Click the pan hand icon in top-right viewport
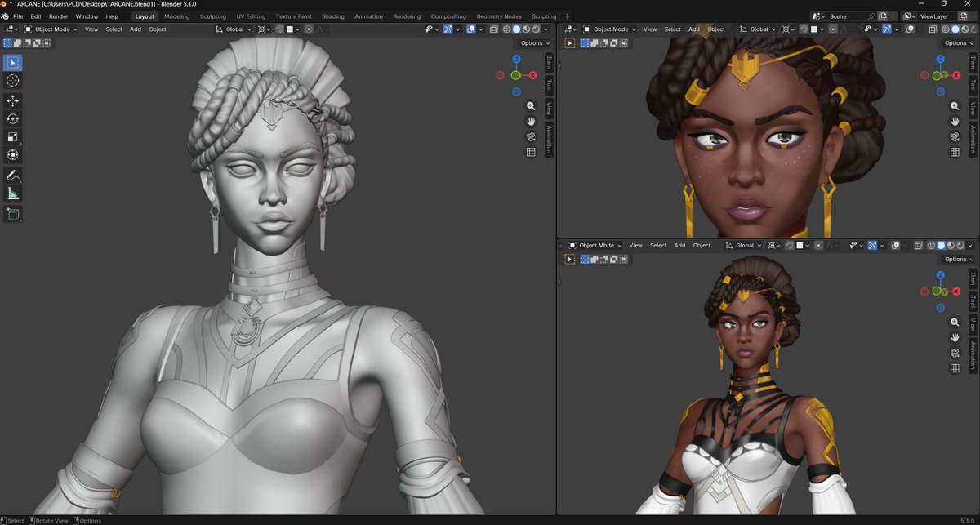 [955, 121]
